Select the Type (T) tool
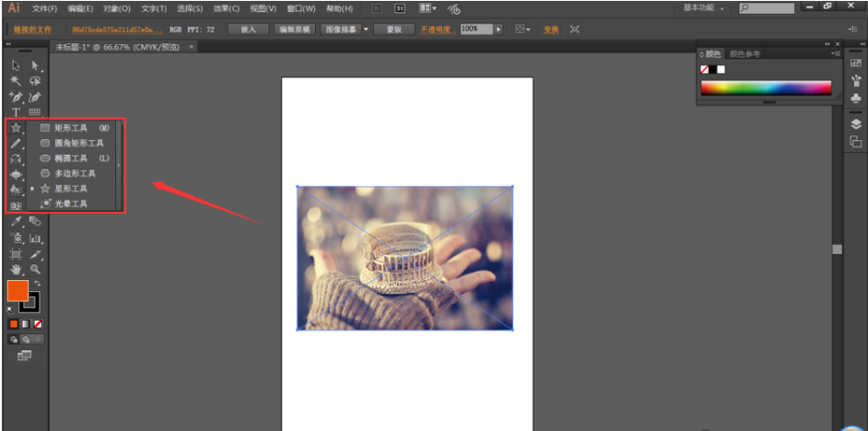The image size is (868, 431). point(16,112)
